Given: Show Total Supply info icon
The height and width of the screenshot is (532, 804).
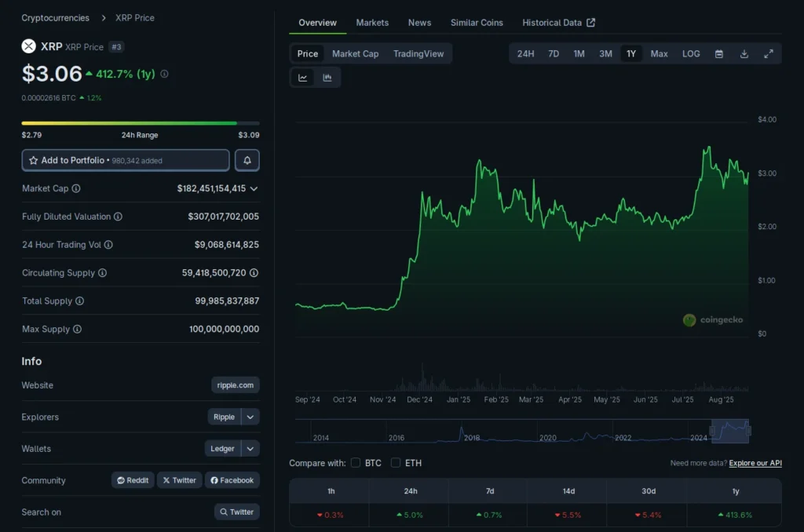Looking at the screenshot, I should [x=79, y=301].
